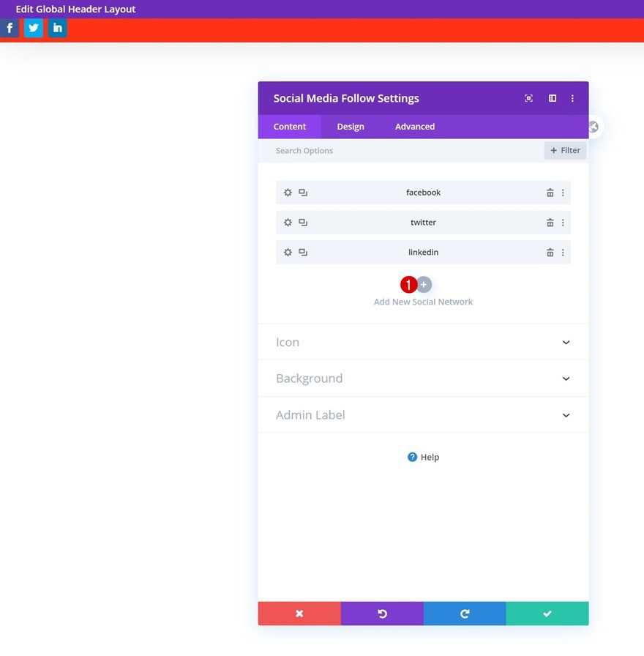Click the Facebook icon in the header bar
The width and height of the screenshot is (644, 656).
click(x=10, y=27)
